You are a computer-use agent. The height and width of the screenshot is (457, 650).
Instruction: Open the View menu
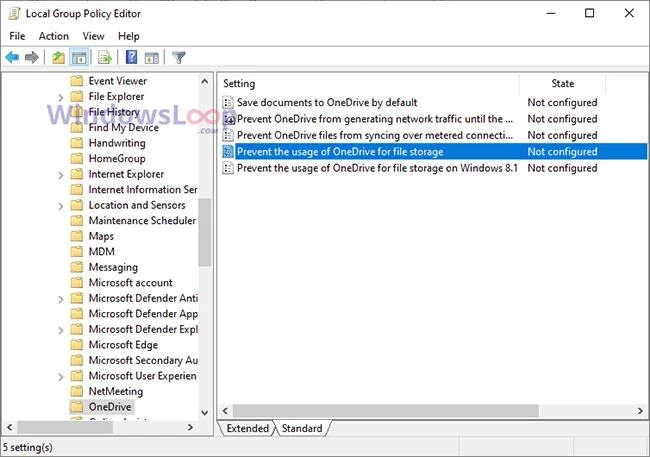click(93, 36)
